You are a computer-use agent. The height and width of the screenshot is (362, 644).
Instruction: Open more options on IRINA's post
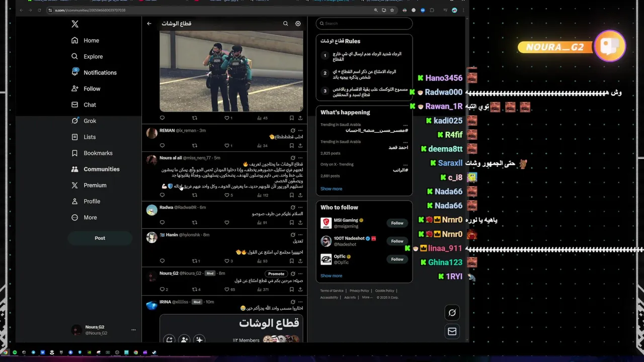(300, 302)
